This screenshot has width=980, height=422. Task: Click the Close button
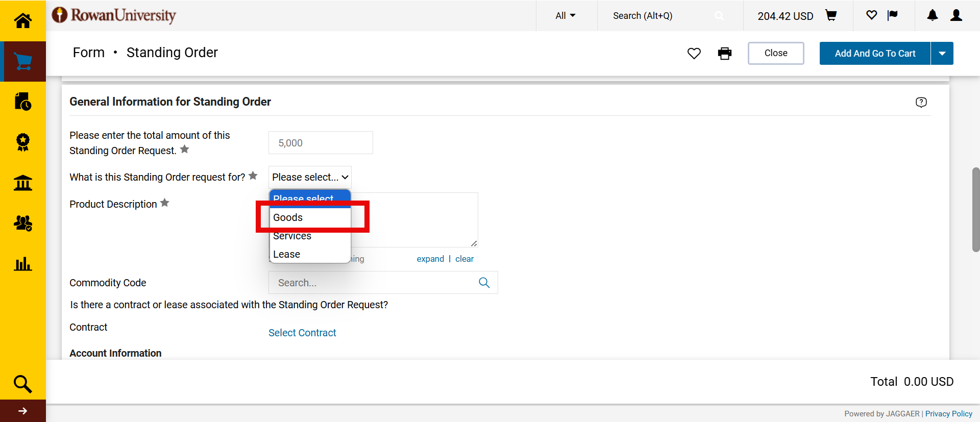[775, 53]
